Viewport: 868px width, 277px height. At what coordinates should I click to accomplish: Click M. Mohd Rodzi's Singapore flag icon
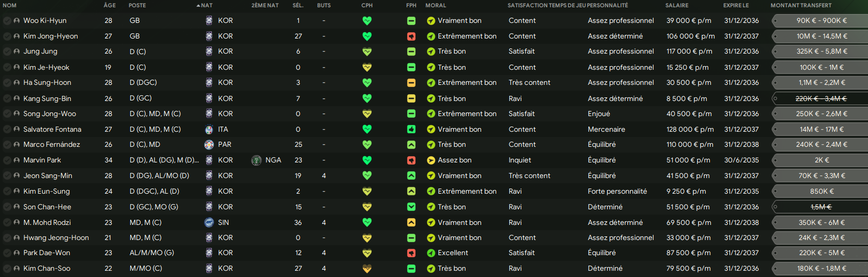[209, 222]
